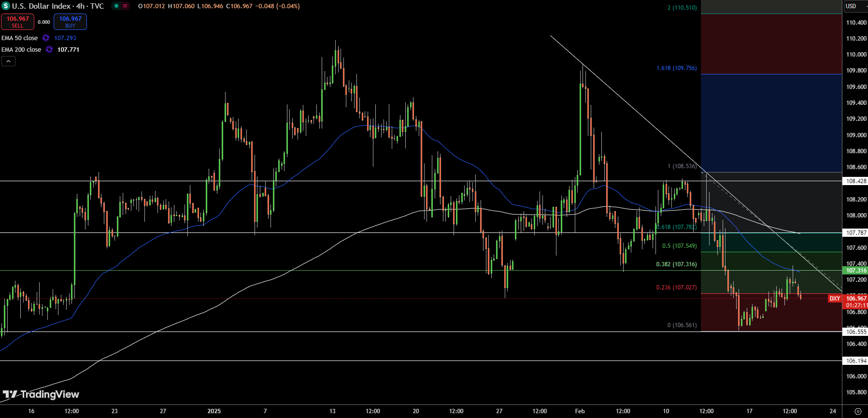Click the 24 date label on time axis

pos(833,411)
